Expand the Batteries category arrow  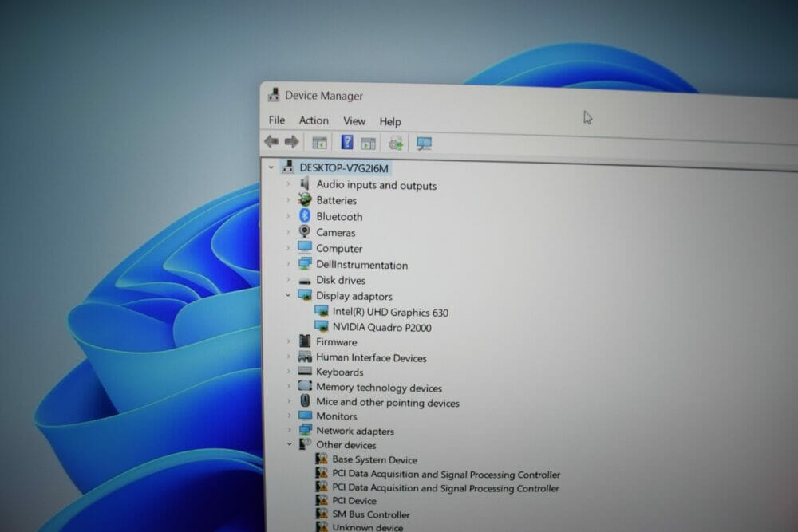288,200
